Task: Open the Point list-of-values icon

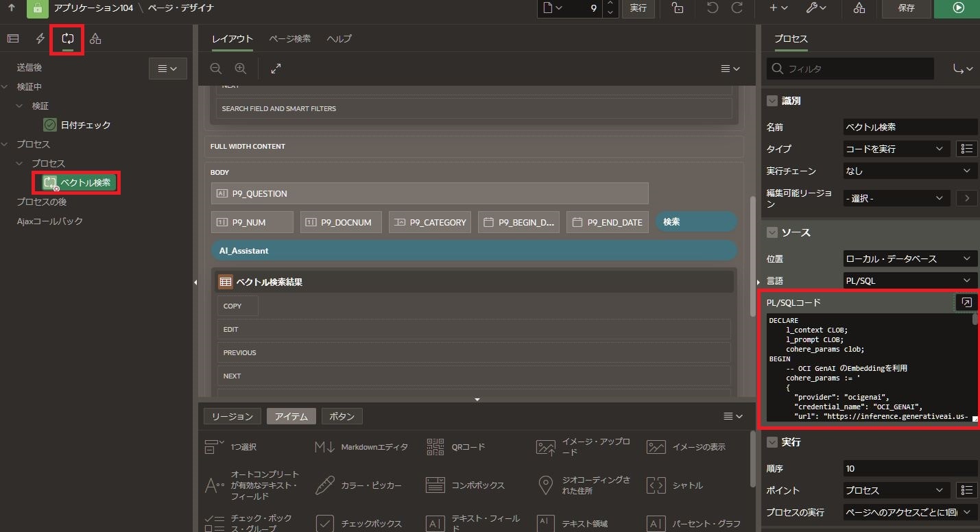Action: tap(967, 490)
